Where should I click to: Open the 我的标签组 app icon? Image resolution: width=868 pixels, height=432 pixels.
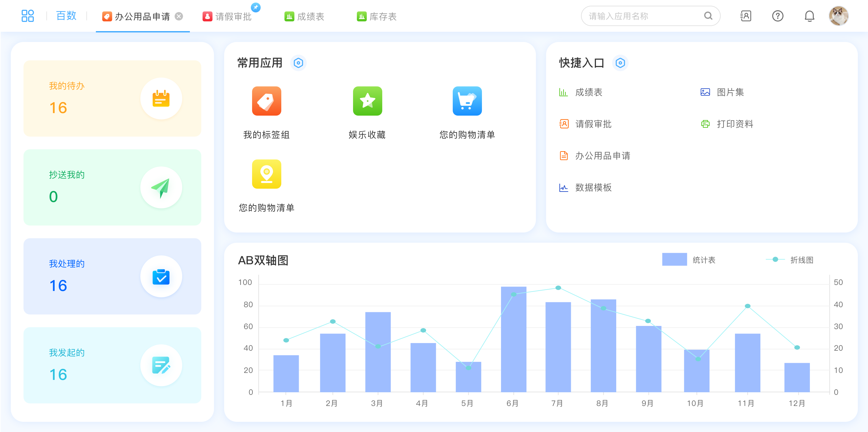tap(266, 101)
